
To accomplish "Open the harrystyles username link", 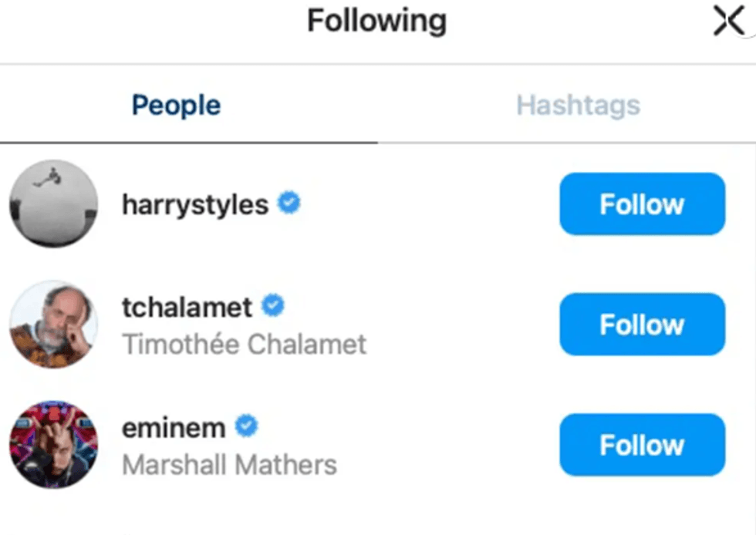I will (195, 205).
